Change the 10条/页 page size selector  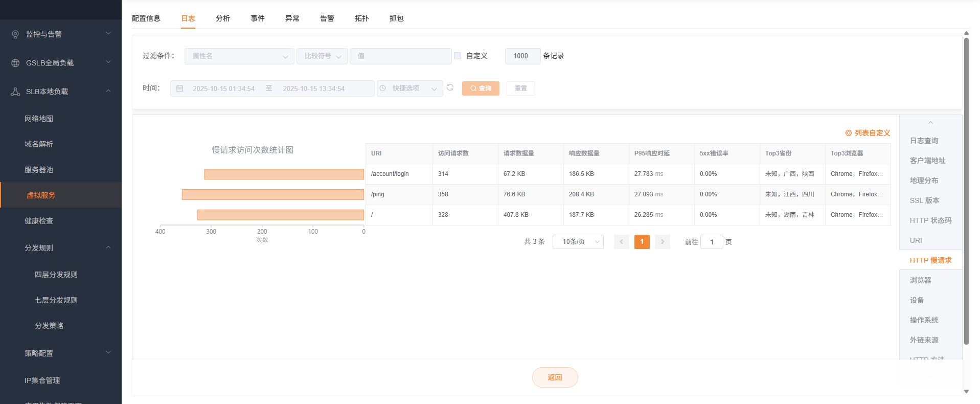578,242
